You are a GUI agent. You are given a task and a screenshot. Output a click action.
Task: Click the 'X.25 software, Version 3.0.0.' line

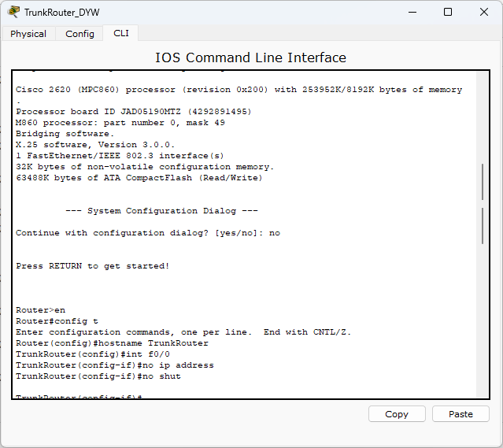(x=95, y=145)
